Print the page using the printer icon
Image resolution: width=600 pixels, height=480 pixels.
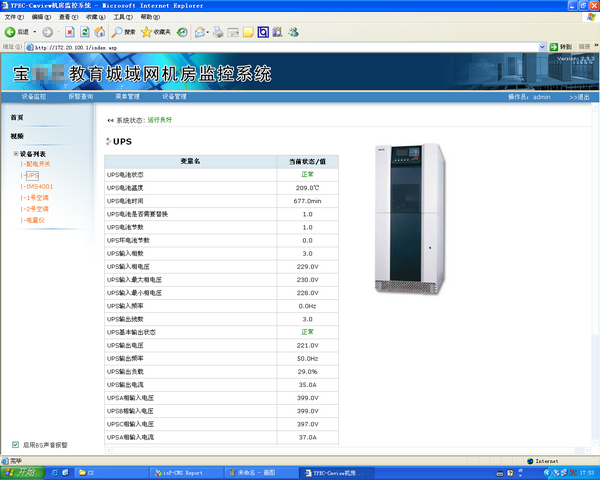pyautogui.click(x=218, y=32)
